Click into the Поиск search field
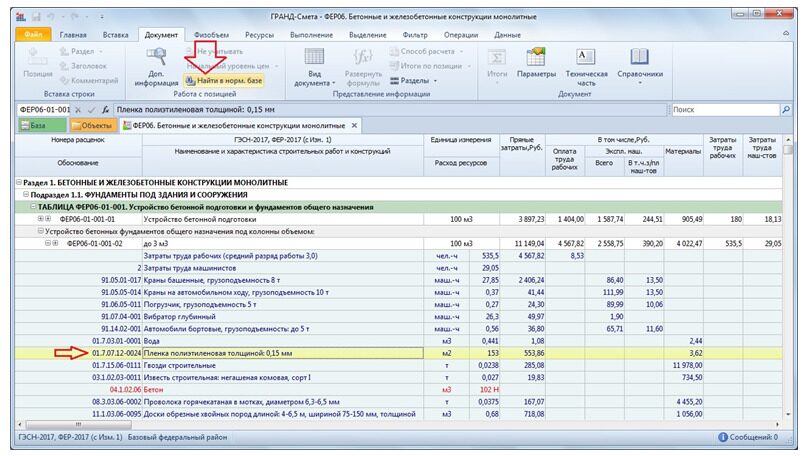Viewport: 805px width, 456px height. [725, 109]
